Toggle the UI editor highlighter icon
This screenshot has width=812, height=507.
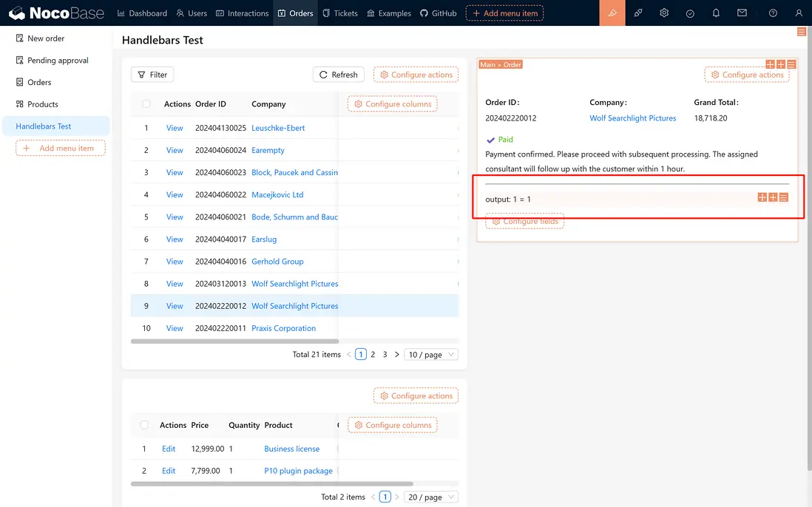click(x=612, y=13)
